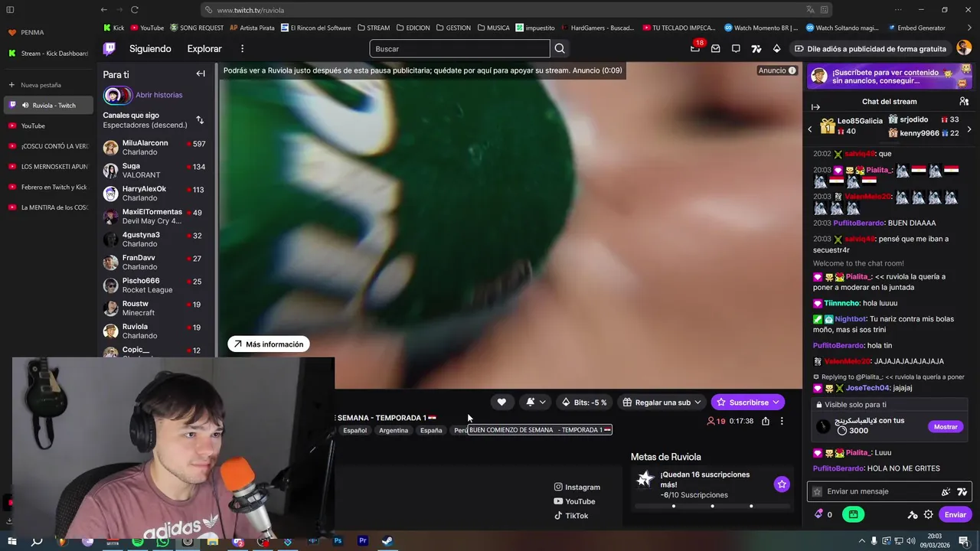Viewport: 980px width, 551px height.
Task: Click the search magnifier button
Action: click(560, 48)
